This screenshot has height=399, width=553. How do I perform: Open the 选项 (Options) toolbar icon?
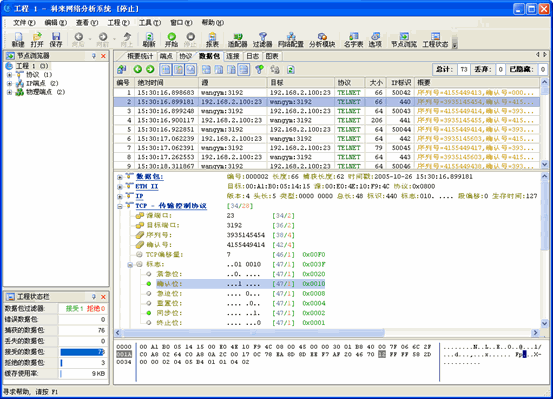[375, 40]
